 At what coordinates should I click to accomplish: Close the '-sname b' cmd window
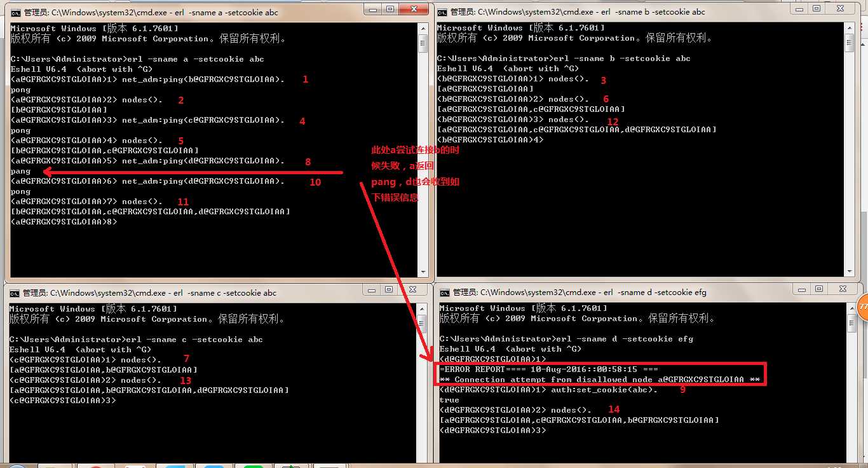pyautogui.click(x=841, y=8)
